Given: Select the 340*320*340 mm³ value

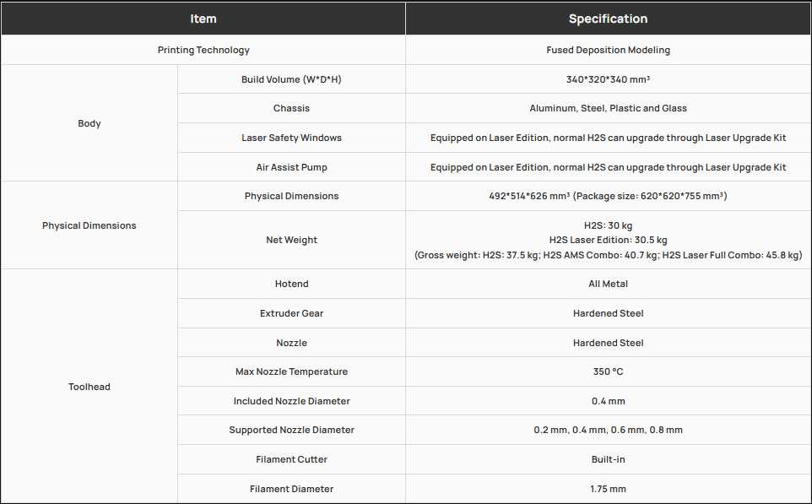Looking at the screenshot, I should coord(608,79).
